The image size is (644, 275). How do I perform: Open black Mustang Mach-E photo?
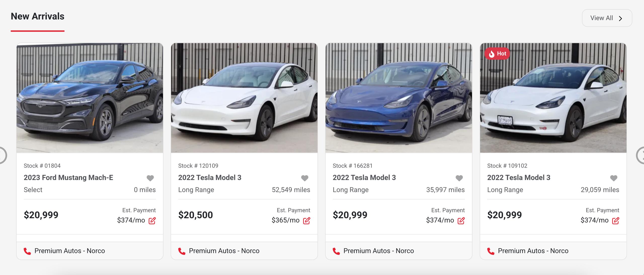click(90, 98)
